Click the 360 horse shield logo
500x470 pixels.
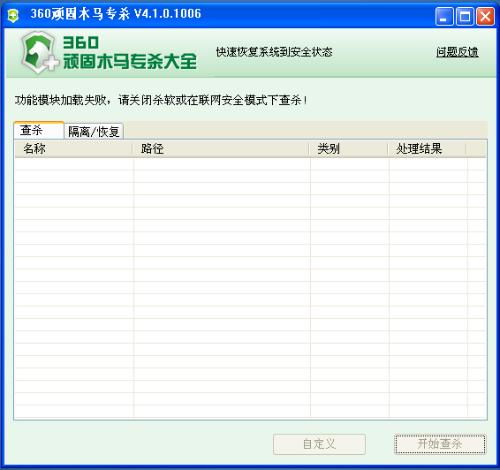coord(39,52)
